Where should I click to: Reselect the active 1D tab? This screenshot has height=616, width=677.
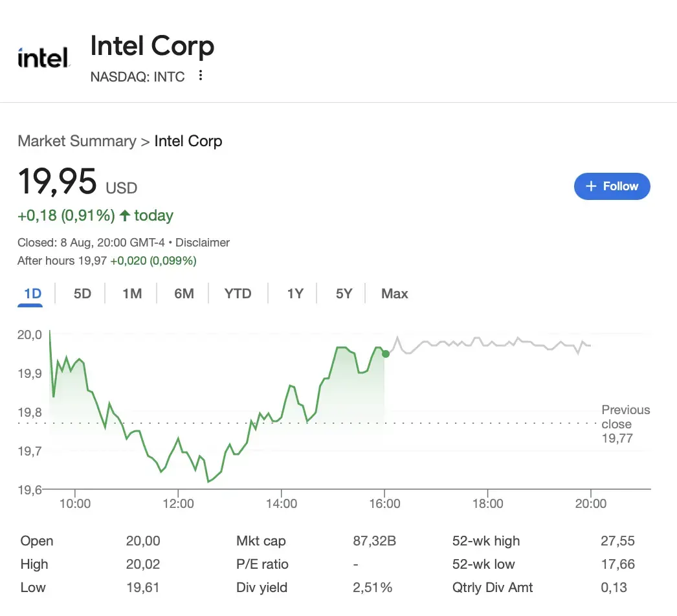click(x=30, y=293)
